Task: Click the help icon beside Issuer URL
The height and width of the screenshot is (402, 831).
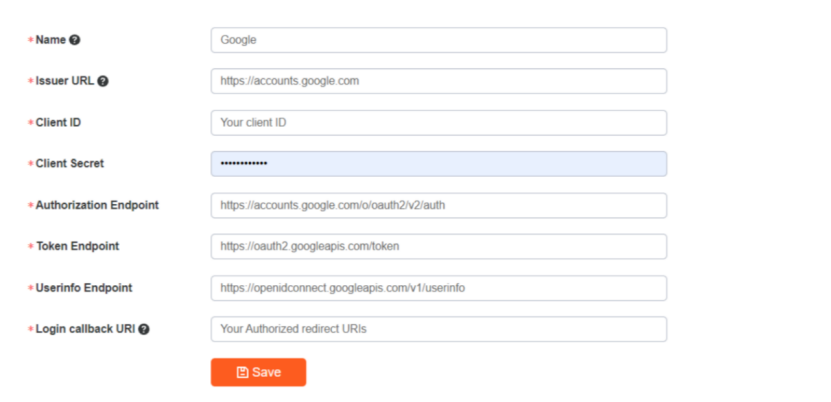Action: tap(103, 81)
